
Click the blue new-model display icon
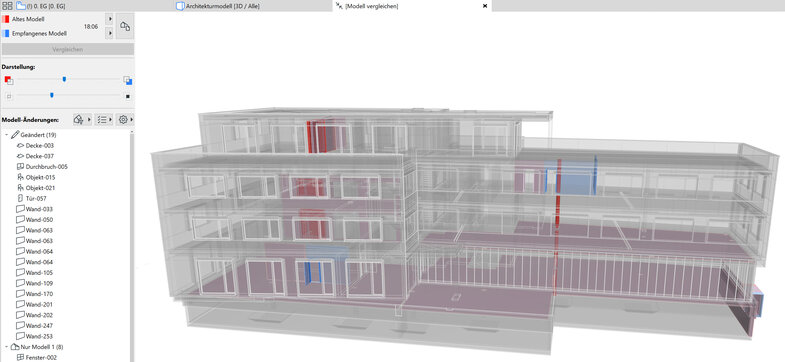tap(128, 80)
